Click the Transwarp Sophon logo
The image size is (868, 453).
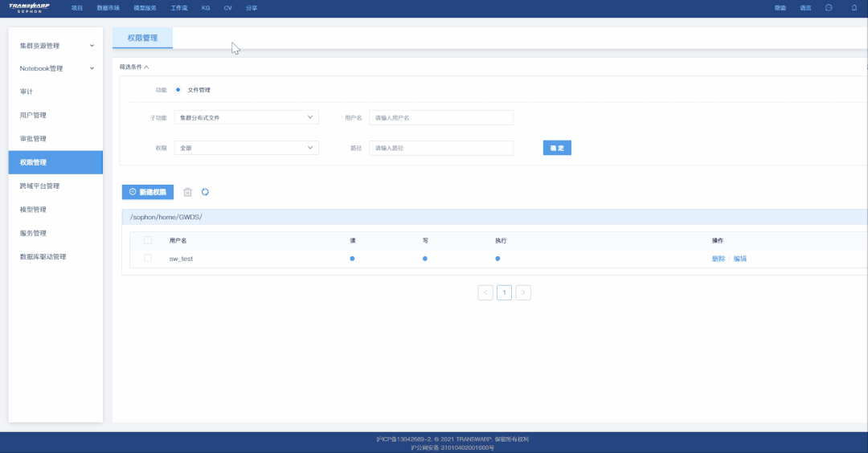point(30,8)
